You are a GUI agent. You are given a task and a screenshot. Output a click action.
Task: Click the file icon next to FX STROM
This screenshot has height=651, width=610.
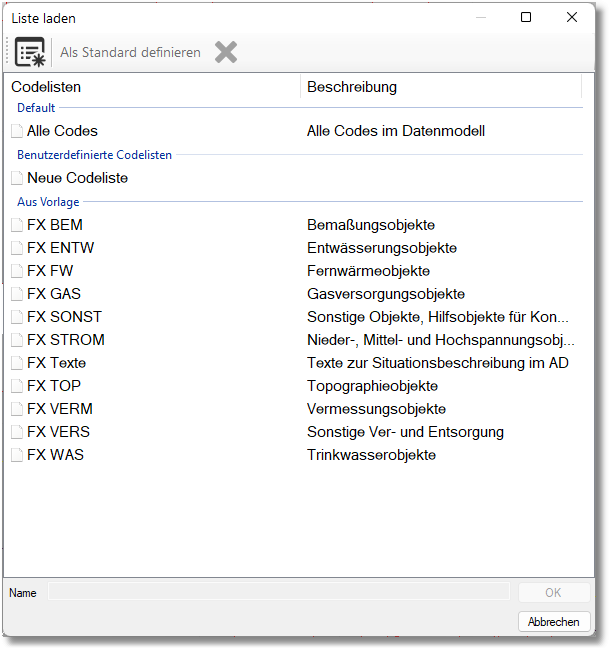(x=17, y=341)
